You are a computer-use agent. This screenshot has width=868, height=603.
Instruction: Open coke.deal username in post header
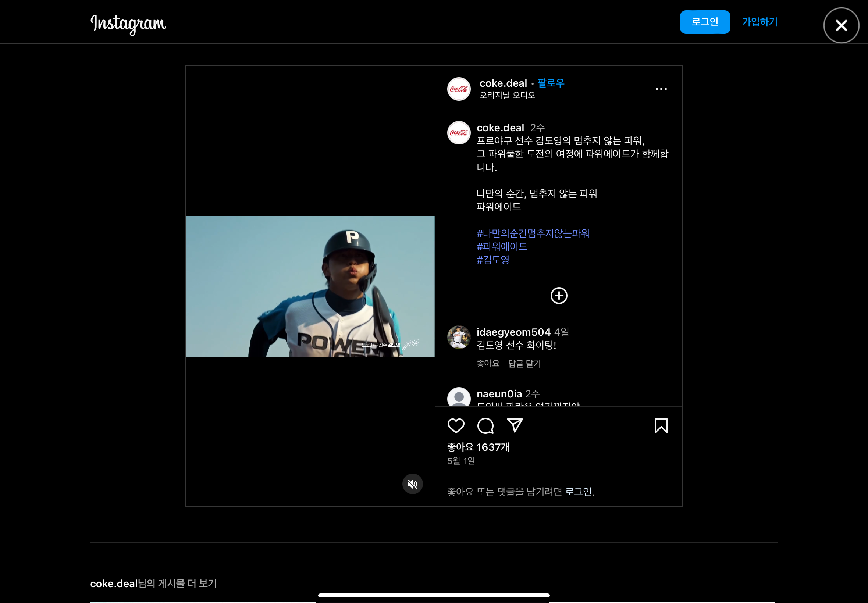click(x=503, y=83)
